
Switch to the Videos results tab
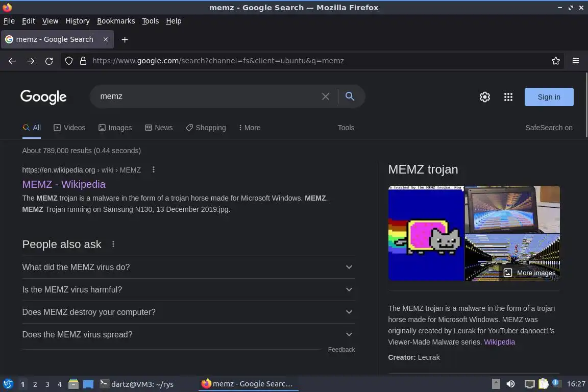click(70, 128)
